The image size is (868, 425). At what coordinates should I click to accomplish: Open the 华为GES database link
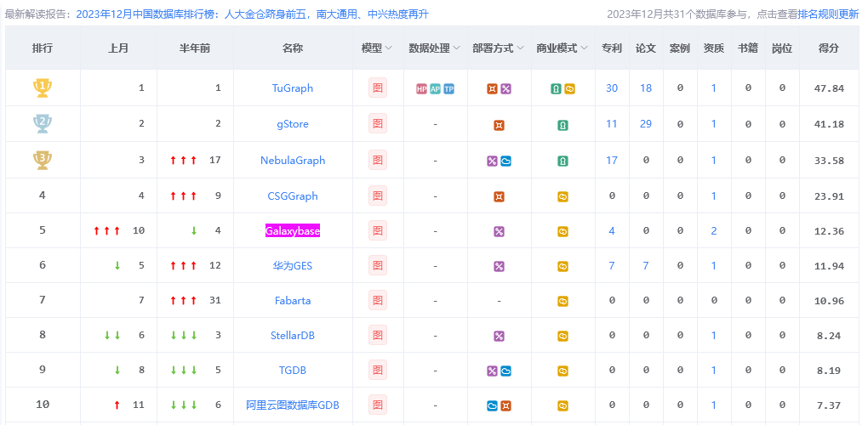[293, 265]
